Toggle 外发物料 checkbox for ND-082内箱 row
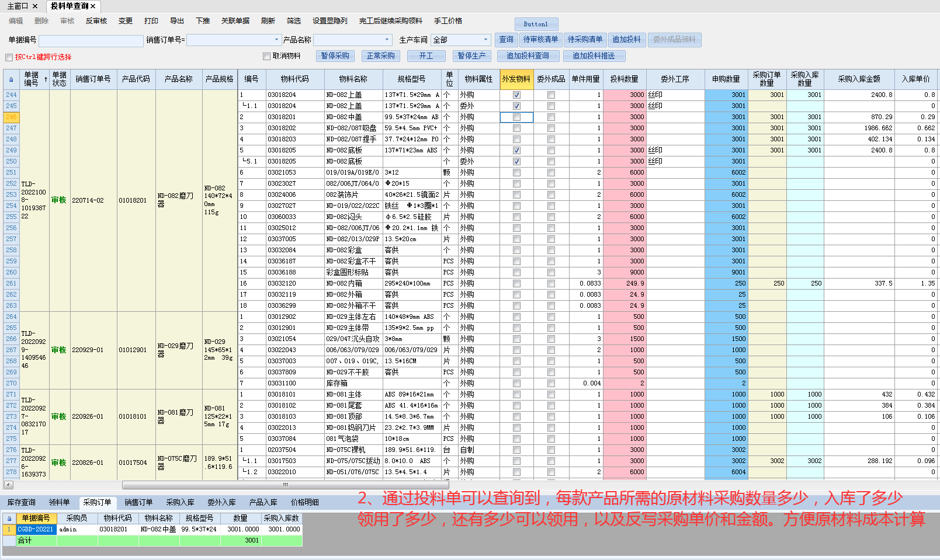940x560 pixels. [x=516, y=283]
